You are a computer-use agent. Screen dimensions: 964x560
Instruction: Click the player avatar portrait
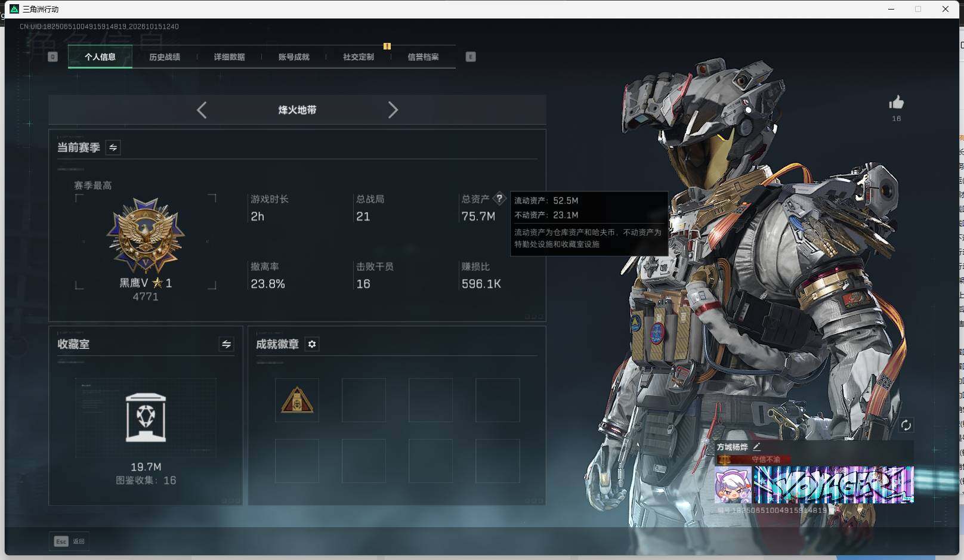tap(733, 485)
